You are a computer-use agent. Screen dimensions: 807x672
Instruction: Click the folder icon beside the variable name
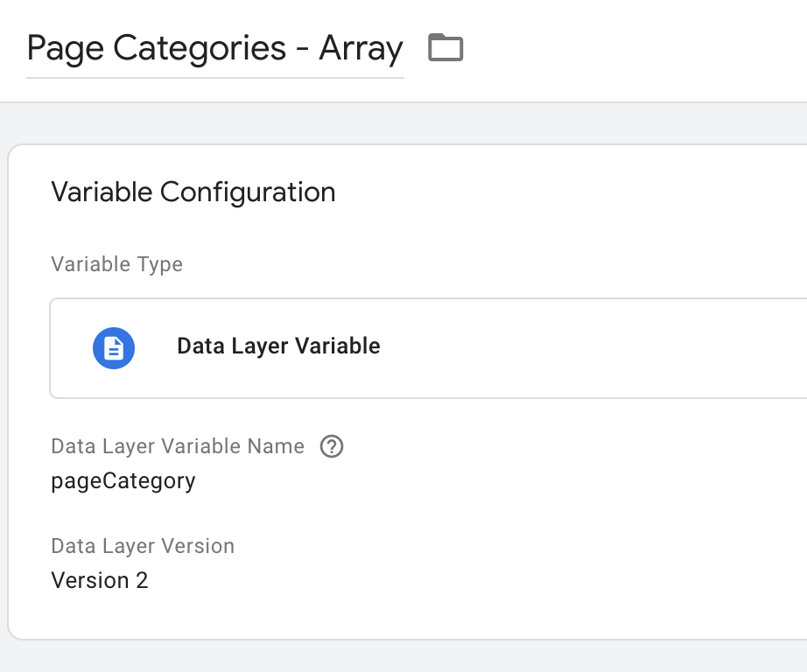446,48
